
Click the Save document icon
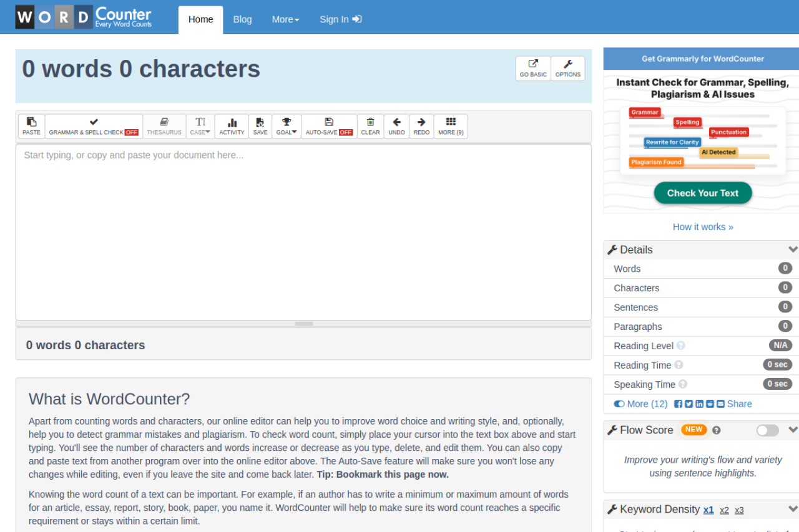[260, 126]
